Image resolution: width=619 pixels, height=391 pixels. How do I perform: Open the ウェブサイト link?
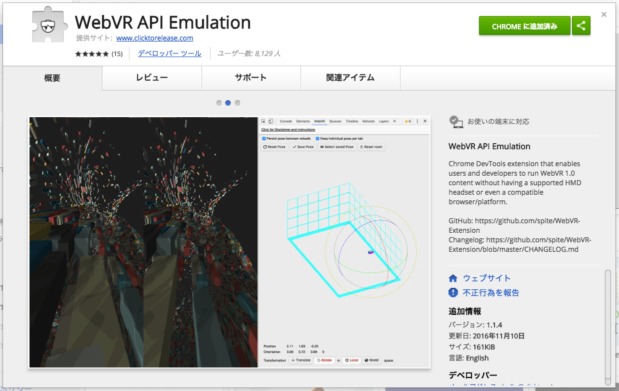(x=486, y=278)
